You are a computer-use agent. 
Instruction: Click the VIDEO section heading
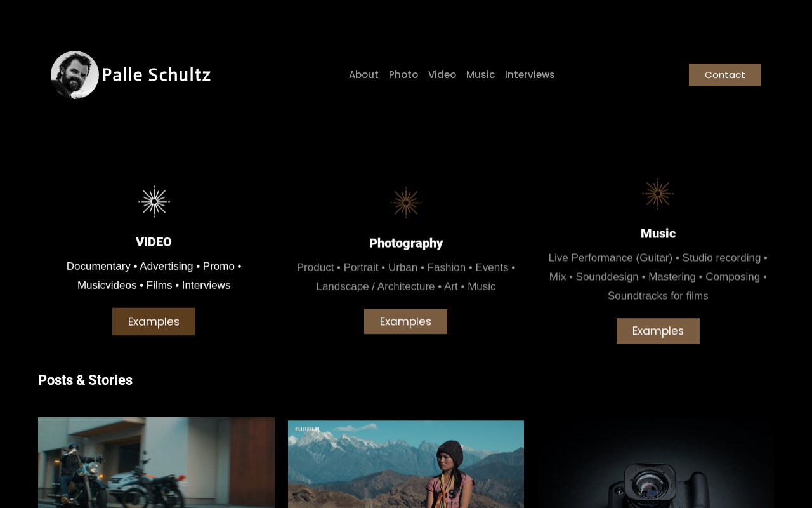154,242
